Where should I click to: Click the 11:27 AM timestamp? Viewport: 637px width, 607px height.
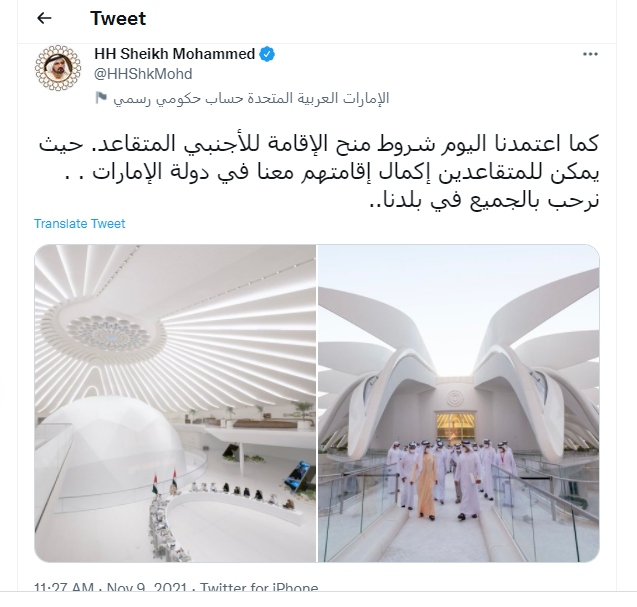pyautogui.click(x=64, y=587)
